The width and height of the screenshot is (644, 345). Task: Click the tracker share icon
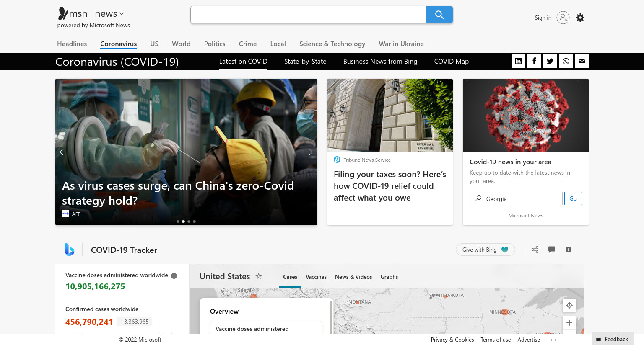pos(535,250)
